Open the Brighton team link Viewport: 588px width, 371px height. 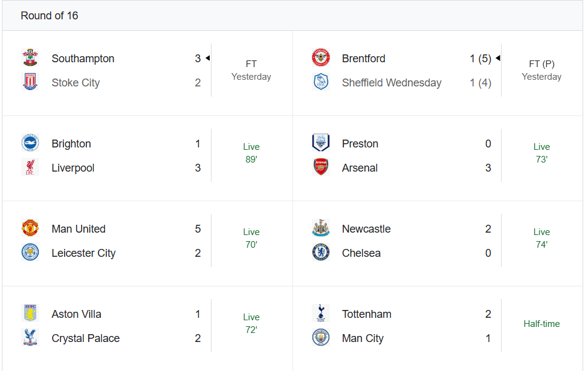click(x=71, y=144)
